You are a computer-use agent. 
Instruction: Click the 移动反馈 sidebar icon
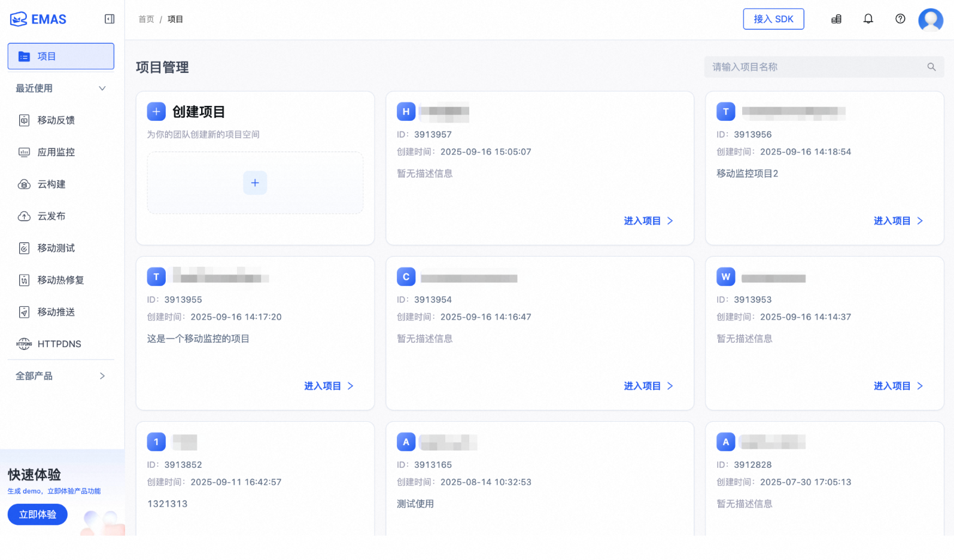24,120
